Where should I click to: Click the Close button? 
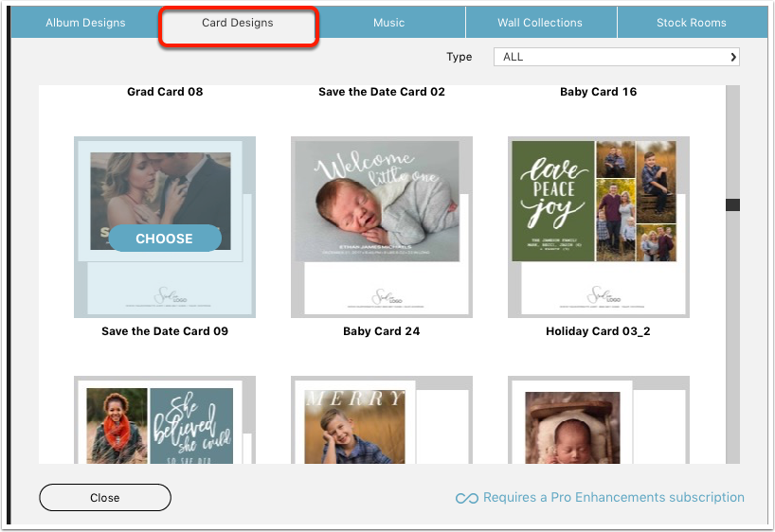click(x=105, y=497)
